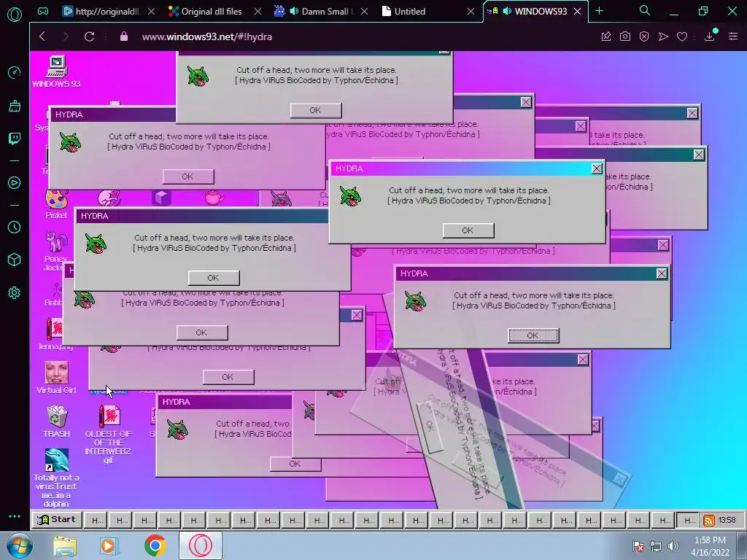Close the Hydra dialog with bright cyan title bar

[597, 168]
